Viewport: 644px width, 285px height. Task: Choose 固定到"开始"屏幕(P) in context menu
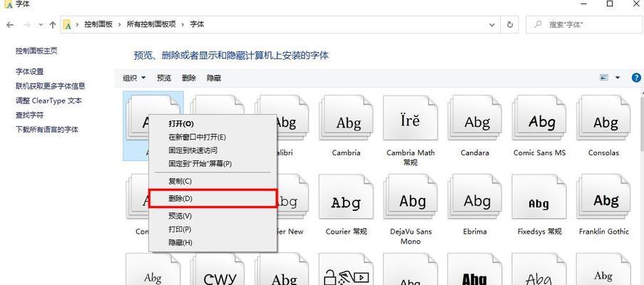pyautogui.click(x=213, y=164)
